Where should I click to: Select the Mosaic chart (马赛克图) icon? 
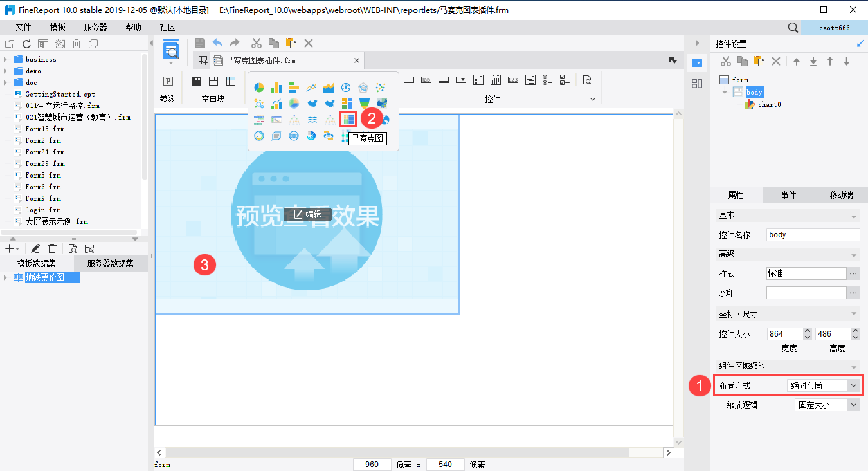(x=347, y=119)
